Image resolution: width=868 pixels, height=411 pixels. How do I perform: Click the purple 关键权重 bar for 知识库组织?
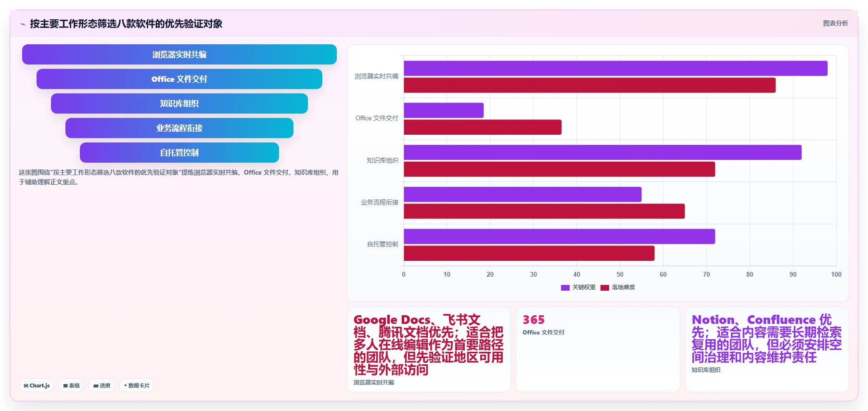click(x=602, y=152)
